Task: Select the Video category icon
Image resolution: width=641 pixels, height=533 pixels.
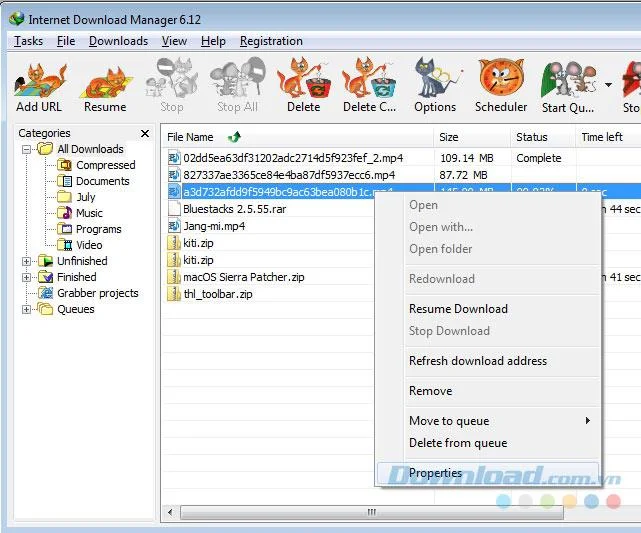Action: coord(65,245)
